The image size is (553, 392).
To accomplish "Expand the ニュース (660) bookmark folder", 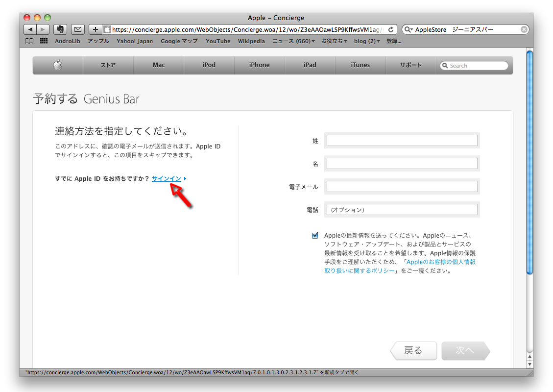I will pos(293,41).
